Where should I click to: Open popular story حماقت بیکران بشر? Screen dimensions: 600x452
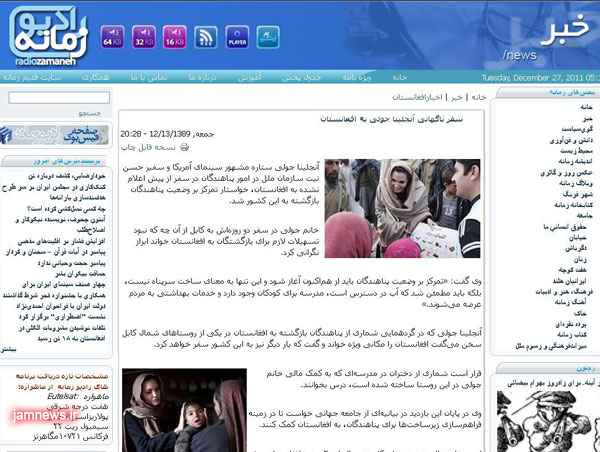pos(80,274)
